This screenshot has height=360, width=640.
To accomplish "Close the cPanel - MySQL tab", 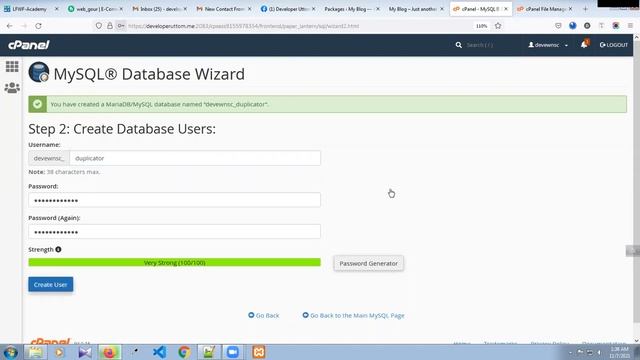I will pyautogui.click(x=506, y=9).
